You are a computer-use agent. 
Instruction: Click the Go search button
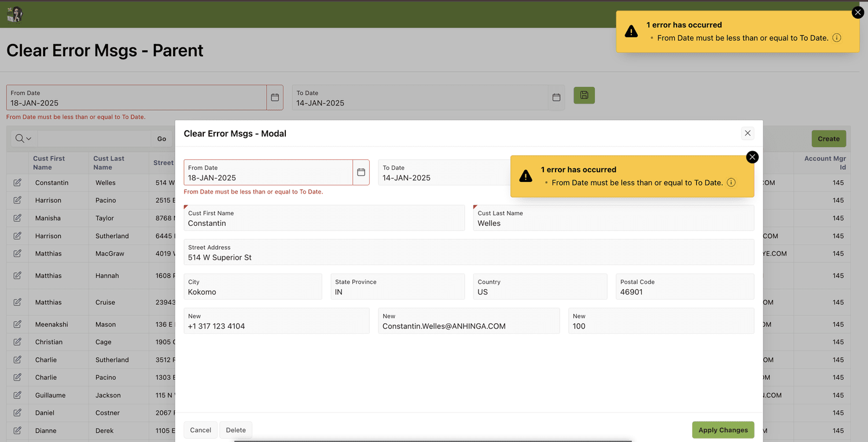pos(161,138)
